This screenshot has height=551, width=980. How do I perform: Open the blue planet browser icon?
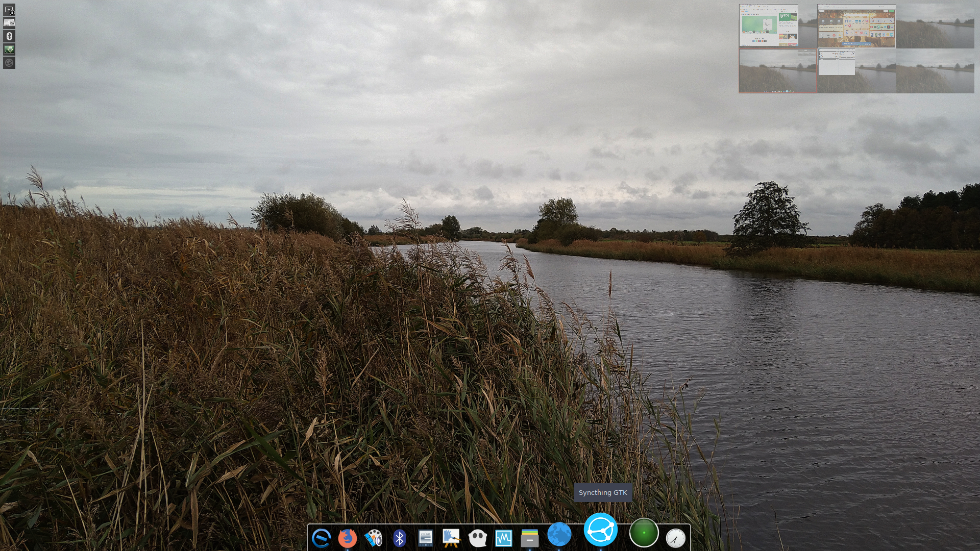pyautogui.click(x=560, y=535)
